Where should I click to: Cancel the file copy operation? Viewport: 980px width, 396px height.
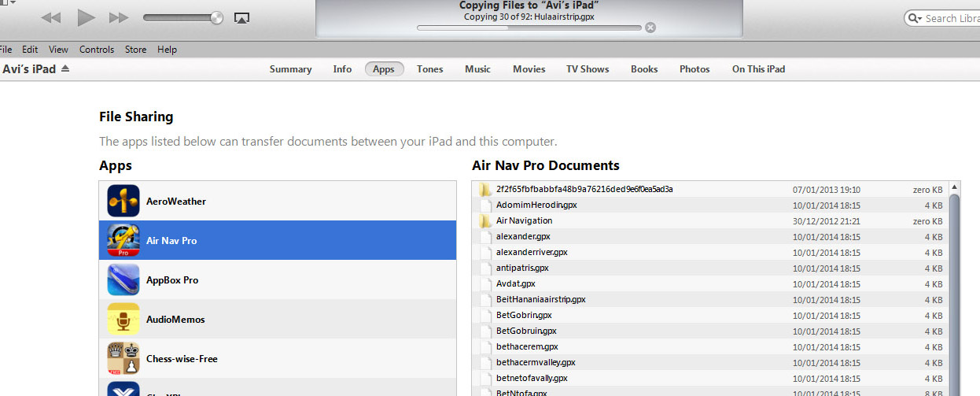point(650,28)
